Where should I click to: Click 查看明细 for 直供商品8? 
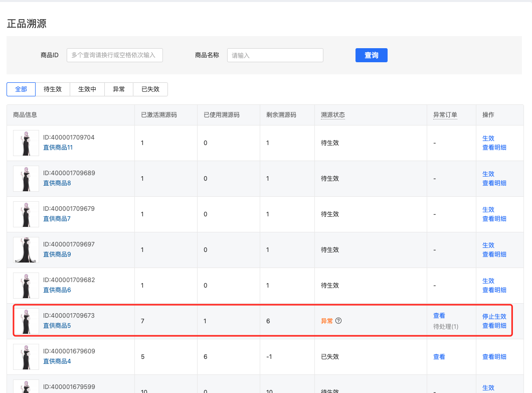pos(494,183)
